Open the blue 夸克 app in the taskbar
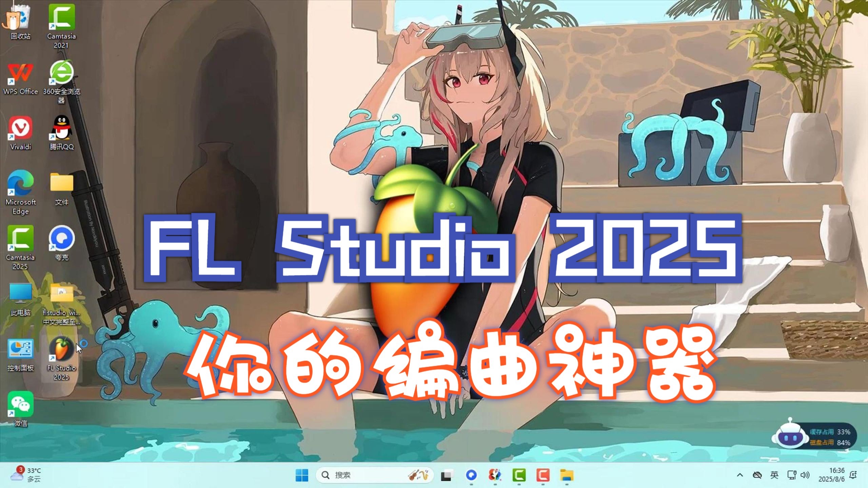This screenshot has width=868, height=488. click(471, 475)
